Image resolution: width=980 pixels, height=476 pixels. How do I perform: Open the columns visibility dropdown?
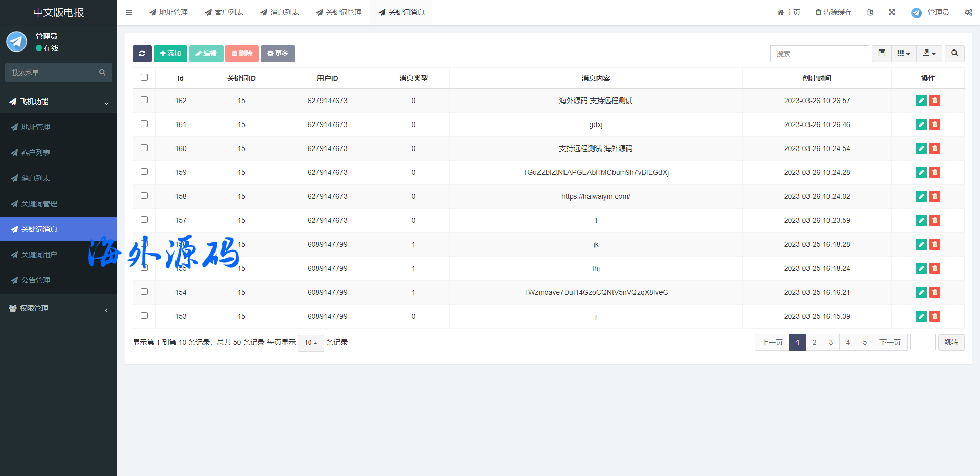pyautogui.click(x=903, y=54)
